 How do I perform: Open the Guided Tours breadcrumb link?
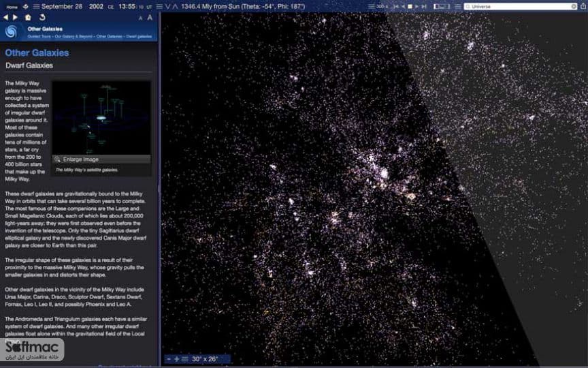[x=39, y=36]
